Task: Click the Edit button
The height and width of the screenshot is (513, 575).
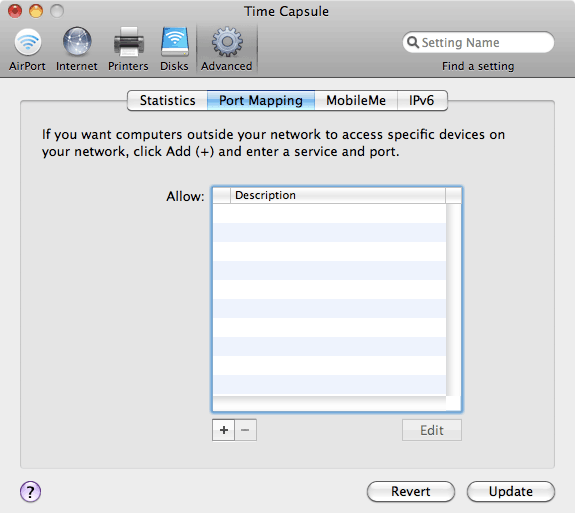Action: pos(432,430)
